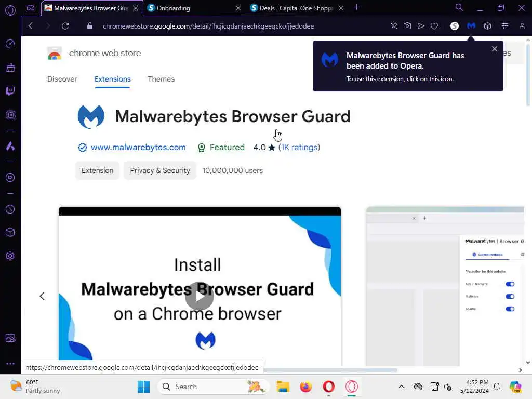Click the site padlock security icon
This screenshot has width=532, height=399.
tap(89, 26)
